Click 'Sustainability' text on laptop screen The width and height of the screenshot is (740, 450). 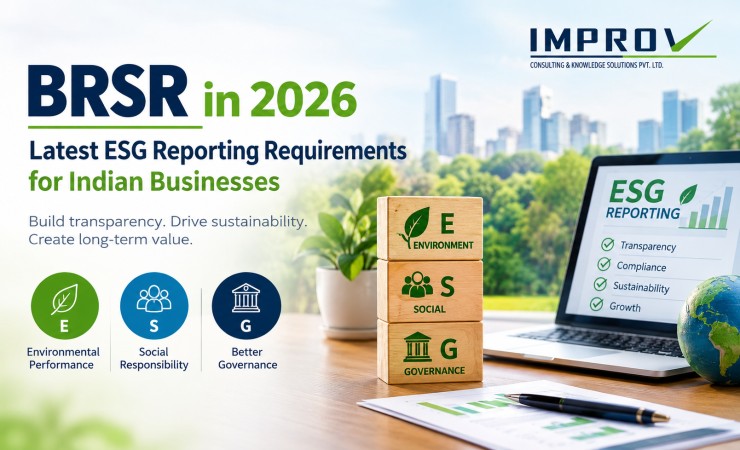pos(641,287)
